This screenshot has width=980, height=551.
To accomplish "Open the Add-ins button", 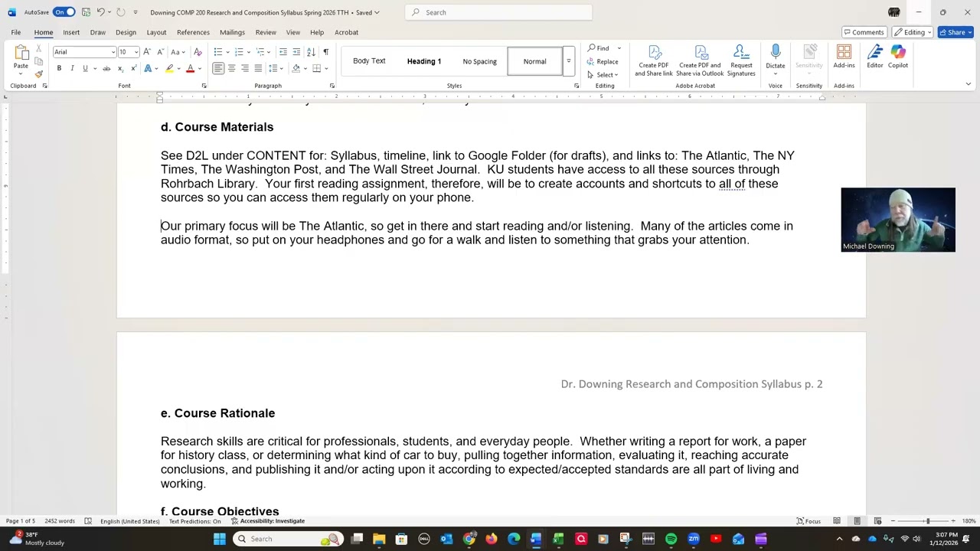I will [844, 57].
